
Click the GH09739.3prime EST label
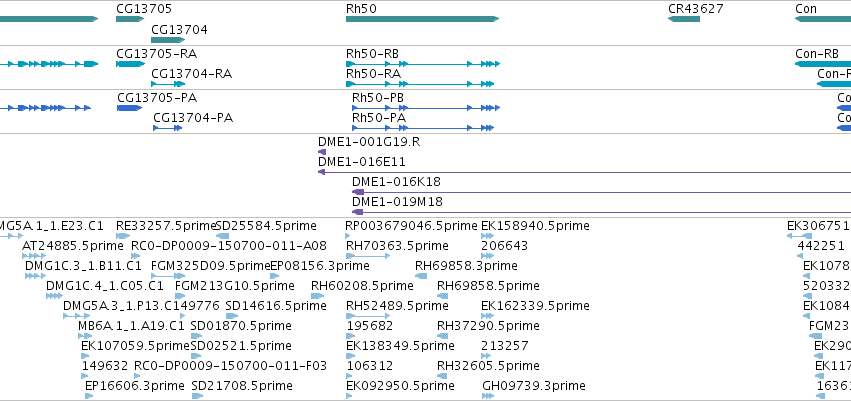pyautogui.click(x=534, y=386)
